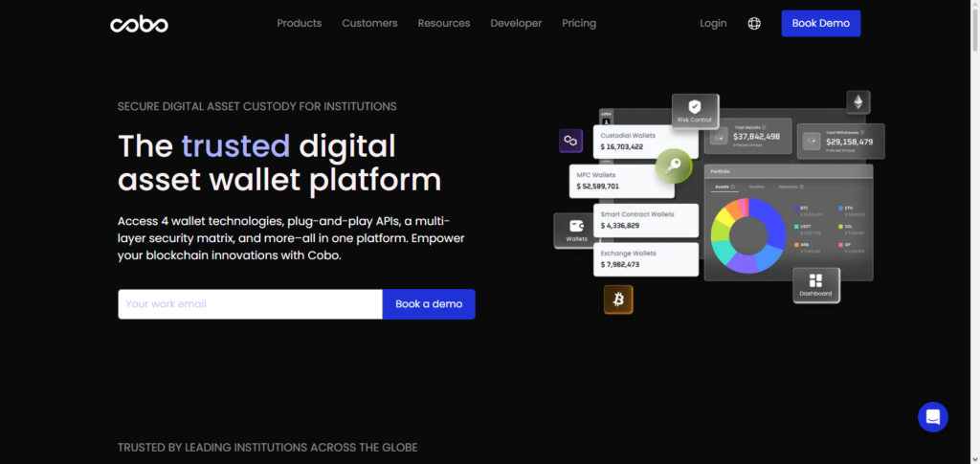
Task: Click the green key icon
Action: tap(674, 166)
